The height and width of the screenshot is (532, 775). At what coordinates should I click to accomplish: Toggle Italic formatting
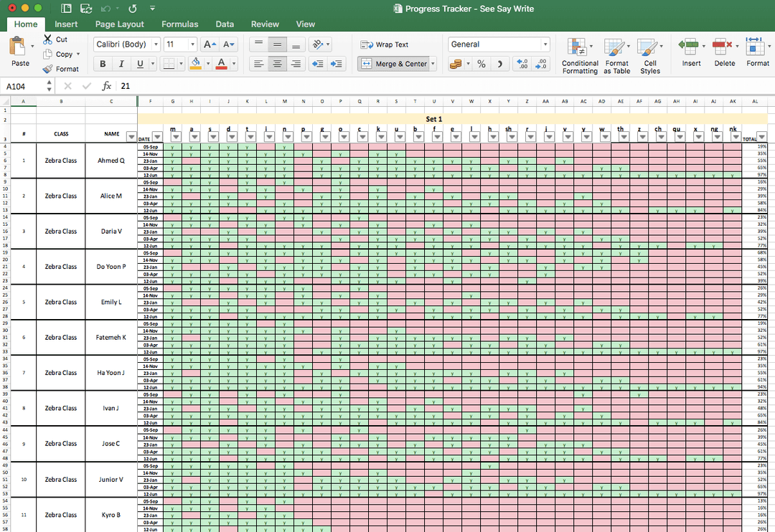pos(121,64)
